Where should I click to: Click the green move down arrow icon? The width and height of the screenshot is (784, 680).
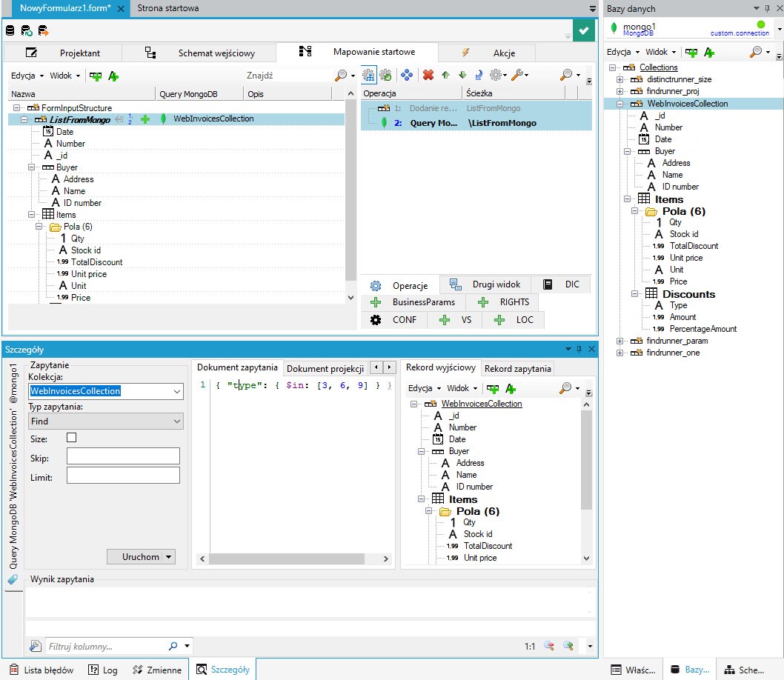pos(462,75)
